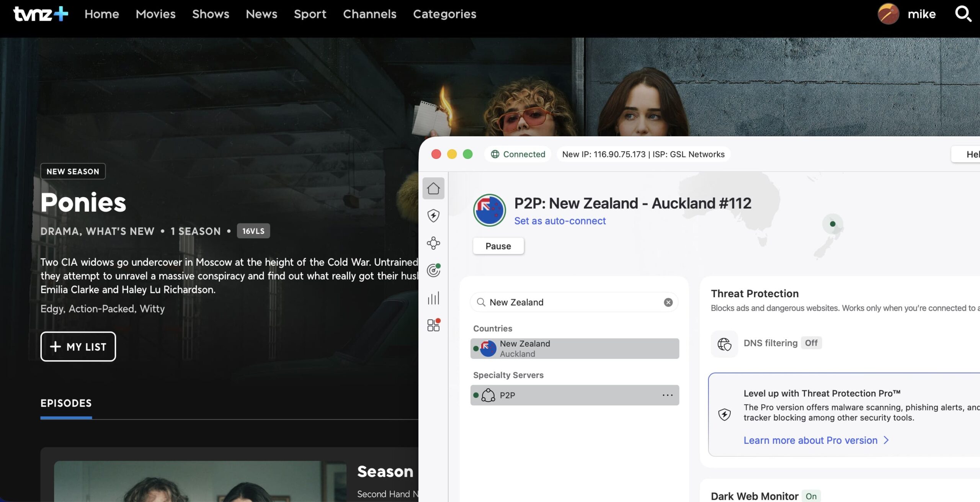Open the Meshnet sidebar icon

[433, 243]
